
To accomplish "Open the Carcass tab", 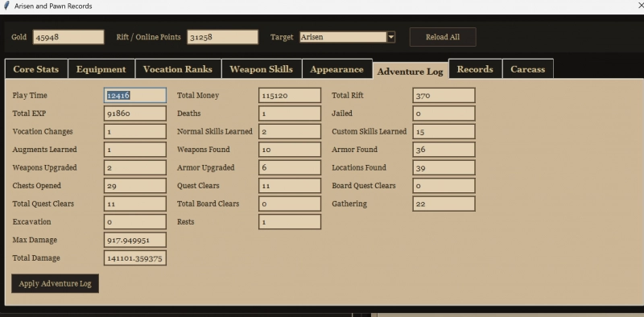I will click(x=528, y=69).
